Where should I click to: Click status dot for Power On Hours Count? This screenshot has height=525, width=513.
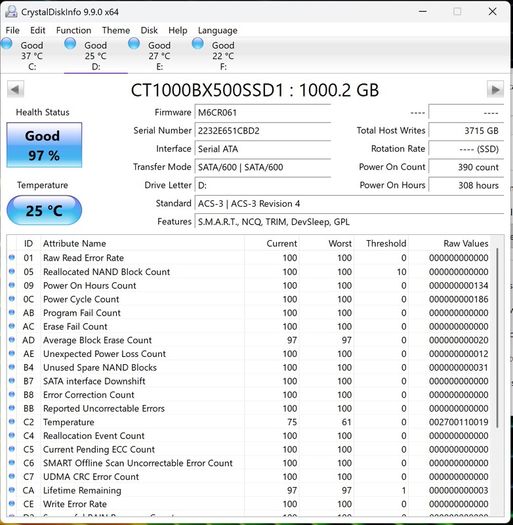coord(12,285)
